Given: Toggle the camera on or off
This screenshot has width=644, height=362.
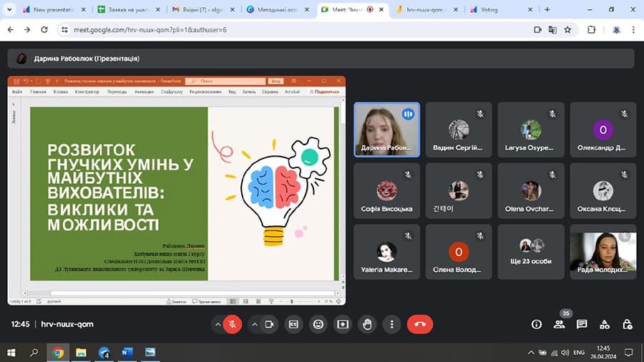Looking at the screenshot, I should (x=269, y=324).
